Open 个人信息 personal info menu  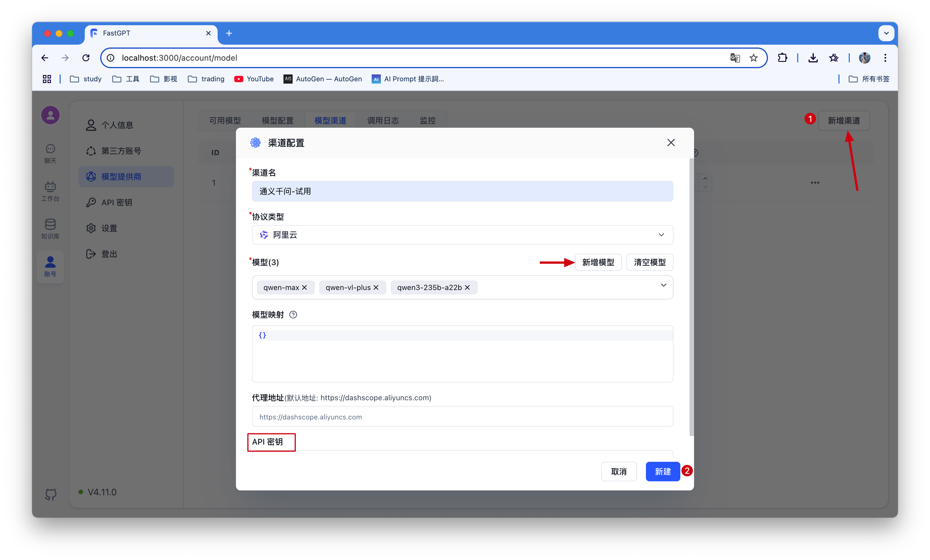pos(126,125)
